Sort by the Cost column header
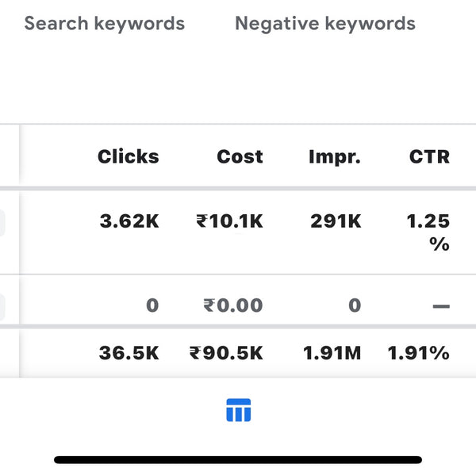 tap(240, 157)
